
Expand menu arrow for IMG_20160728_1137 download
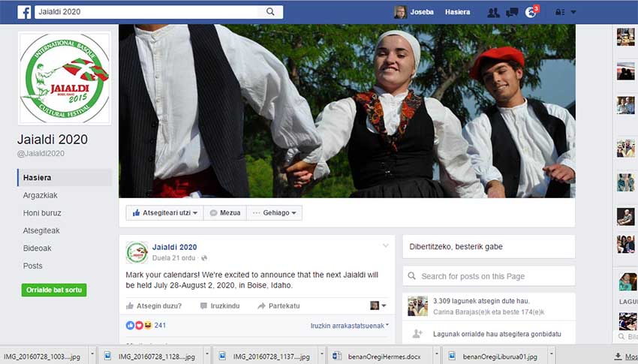pyautogui.click(x=321, y=355)
